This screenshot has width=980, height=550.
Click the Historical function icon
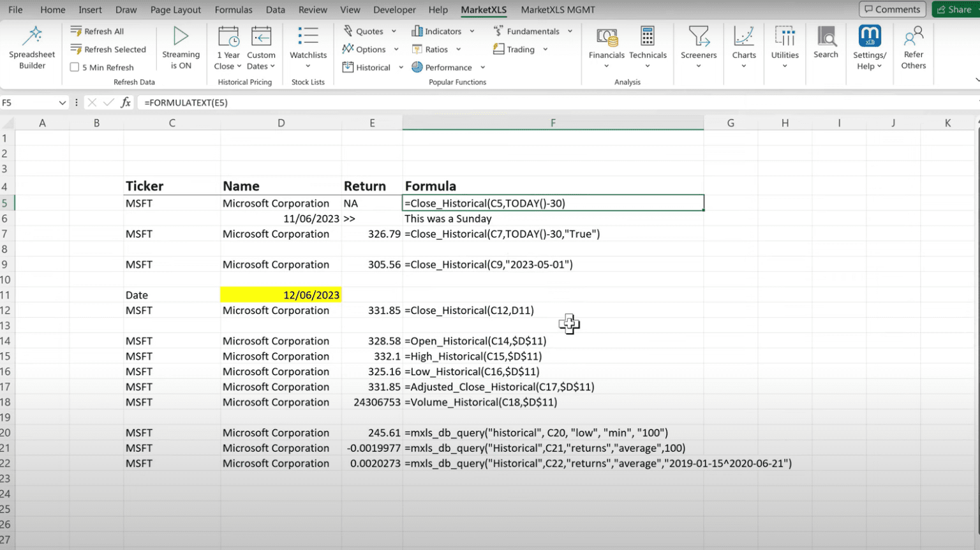click(348, 67)
